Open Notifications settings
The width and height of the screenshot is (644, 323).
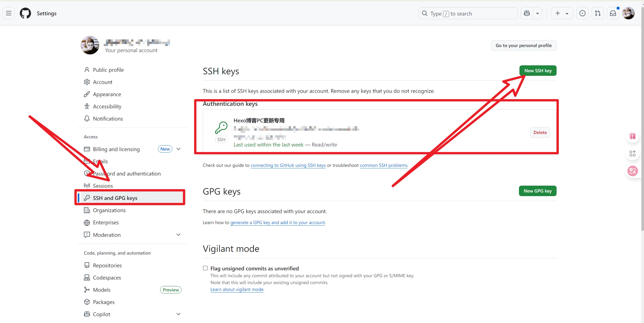click(132, 119)
